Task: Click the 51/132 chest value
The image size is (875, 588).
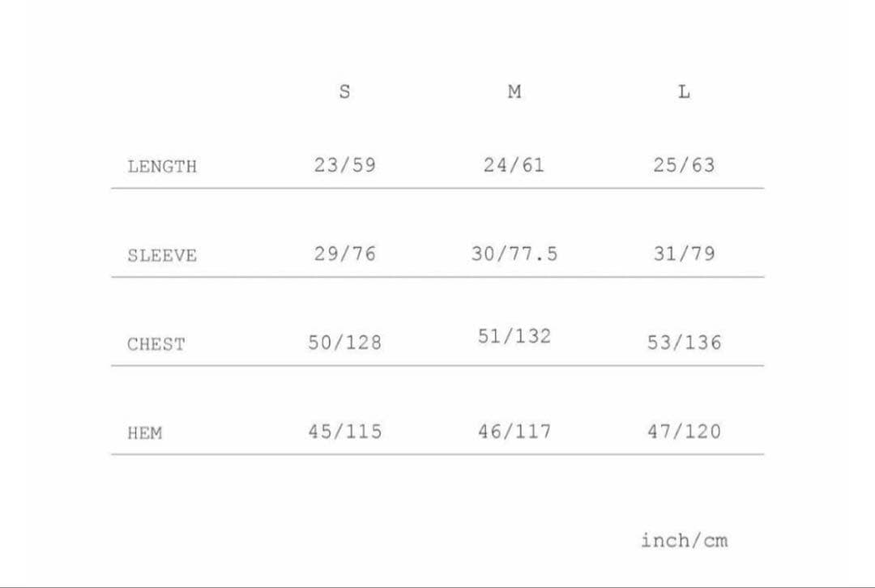Action: pos(514,336)
